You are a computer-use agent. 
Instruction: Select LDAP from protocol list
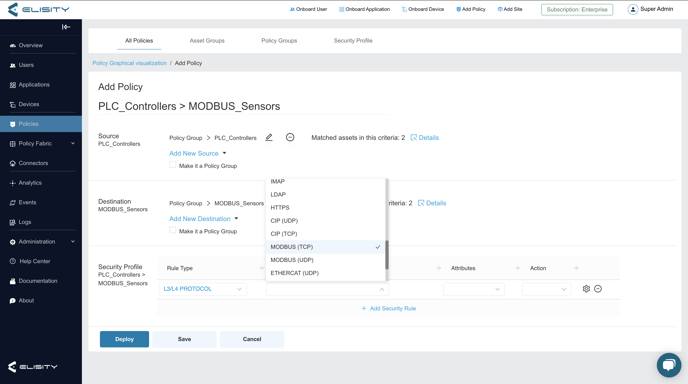tap(326, 194)
